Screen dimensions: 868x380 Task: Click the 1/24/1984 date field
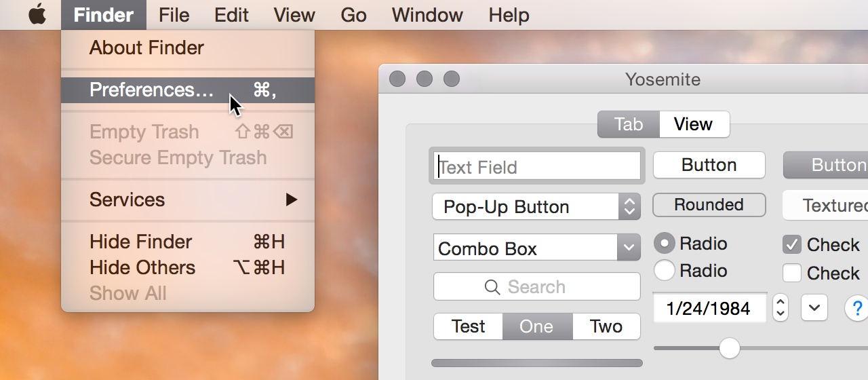710,309
